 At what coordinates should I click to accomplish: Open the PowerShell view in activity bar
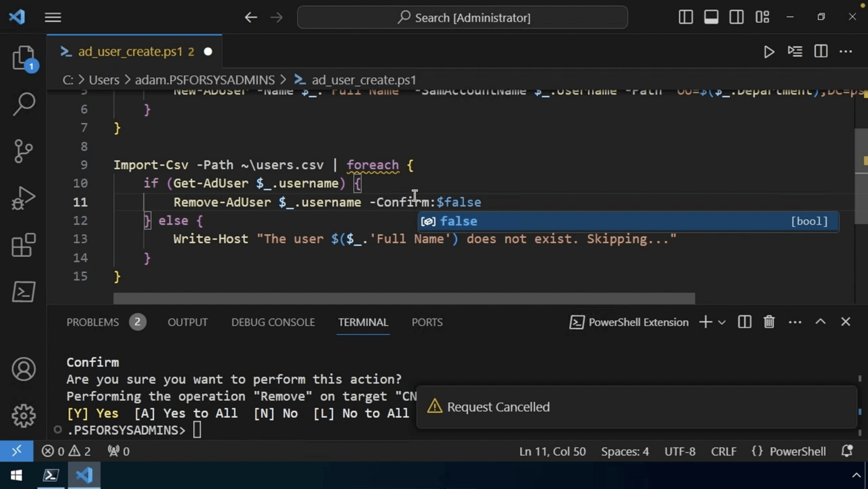[24, 292]
